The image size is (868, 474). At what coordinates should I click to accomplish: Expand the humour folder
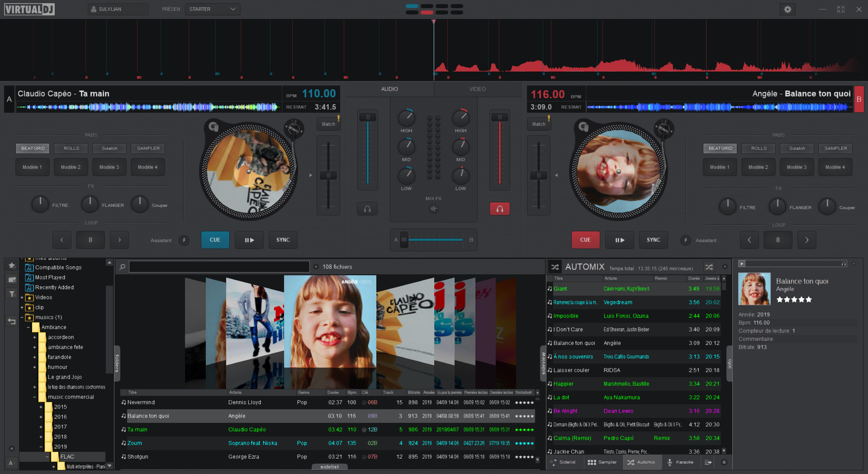(34, 367)
